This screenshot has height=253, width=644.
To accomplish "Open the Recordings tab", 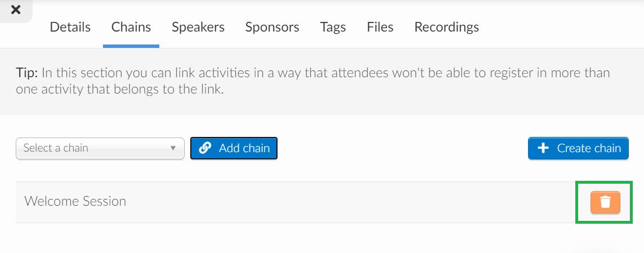I will tap(446, 27).
